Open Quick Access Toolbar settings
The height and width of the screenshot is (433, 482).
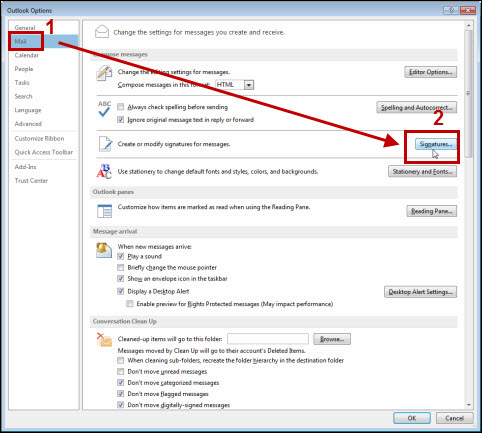point(43,152)
